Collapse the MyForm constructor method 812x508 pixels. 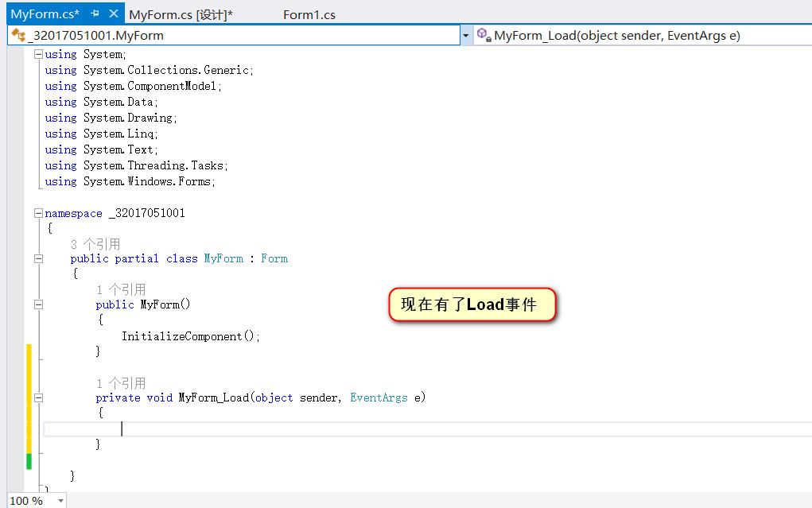coord(37,304)
